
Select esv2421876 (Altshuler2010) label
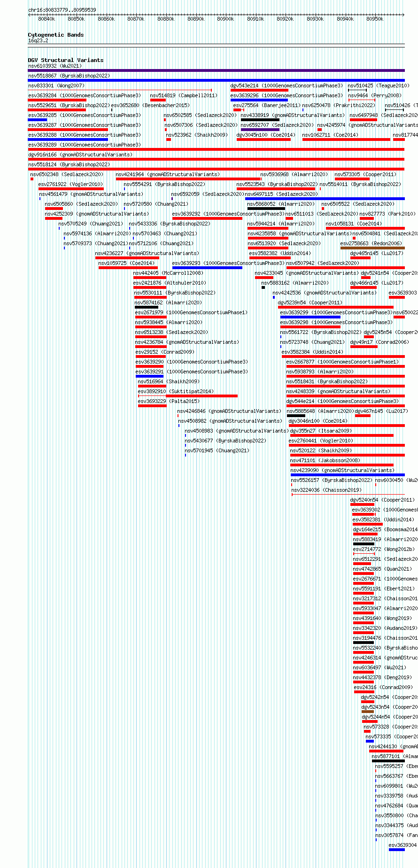point(170,283)
